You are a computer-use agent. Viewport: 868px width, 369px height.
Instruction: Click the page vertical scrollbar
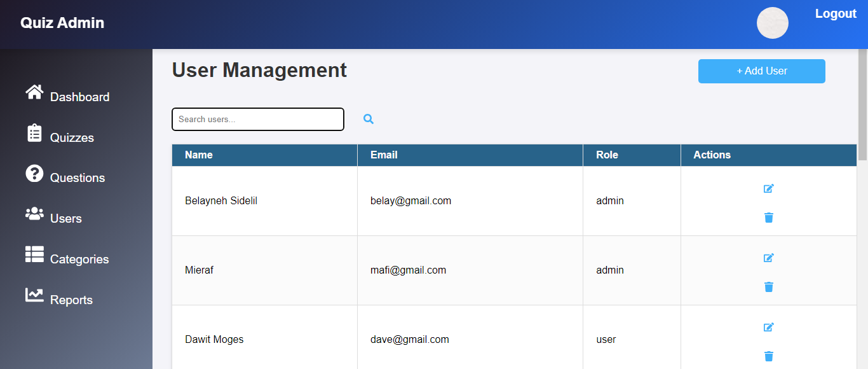(862, 95)
